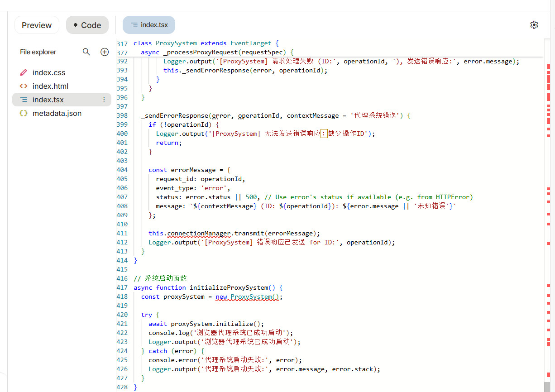
Task: Click the File explorer search magnifier
Action: point(86,52)
